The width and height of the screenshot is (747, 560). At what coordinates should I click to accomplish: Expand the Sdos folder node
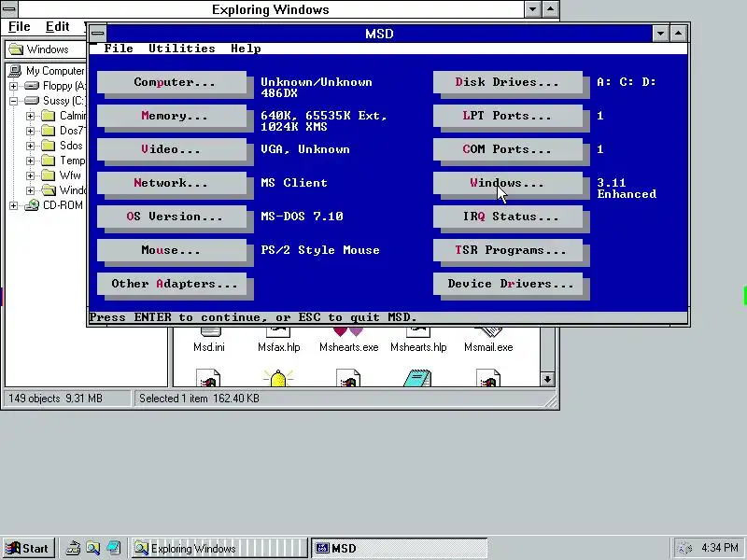[x=30, y=146]
